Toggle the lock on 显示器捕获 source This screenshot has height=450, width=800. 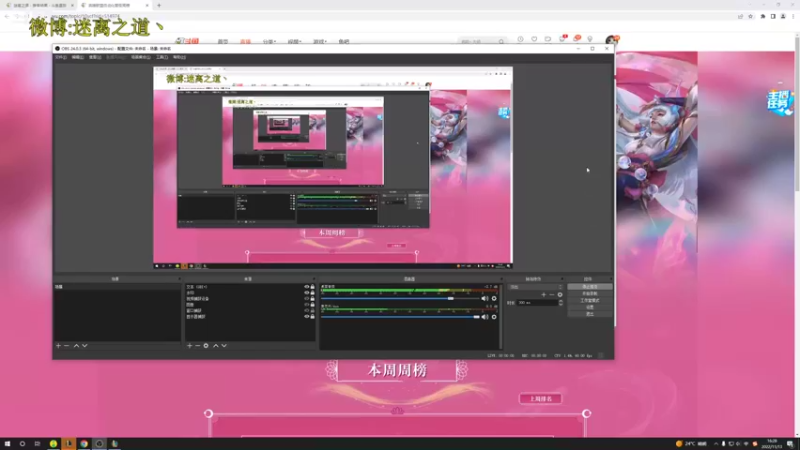pyautogui.click(x=312, y=316)
